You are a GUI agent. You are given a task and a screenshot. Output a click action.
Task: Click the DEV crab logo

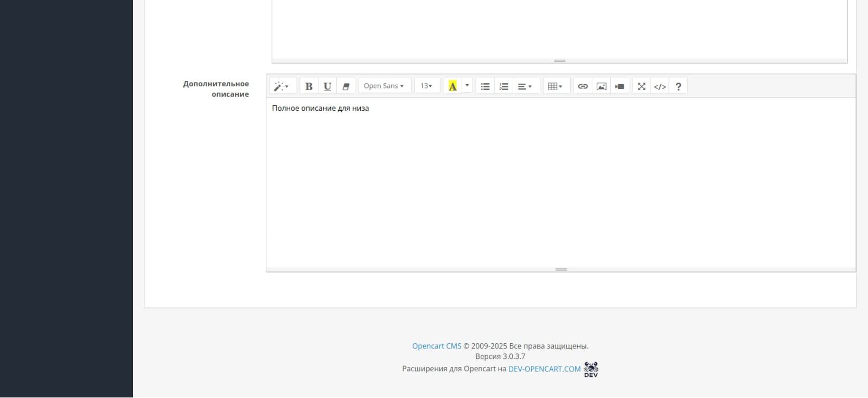click(x=591, y=369)
